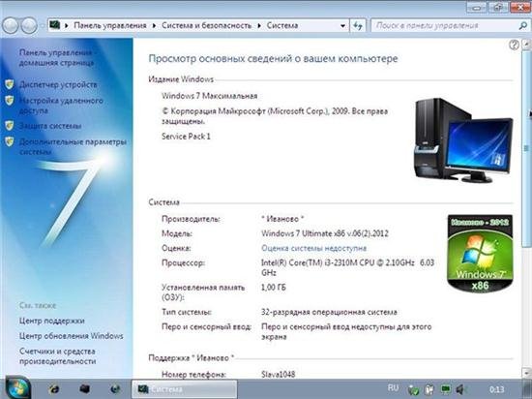532x399 pixels.
Task: Click the RU language indicator
Action: [x=393, y=387]
